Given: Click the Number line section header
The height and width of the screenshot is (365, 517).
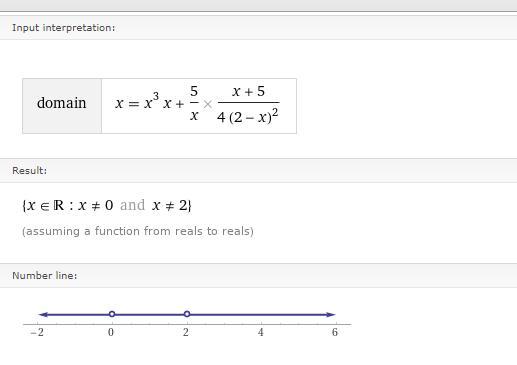Looking at the screenshot, I should pos(45,276).
